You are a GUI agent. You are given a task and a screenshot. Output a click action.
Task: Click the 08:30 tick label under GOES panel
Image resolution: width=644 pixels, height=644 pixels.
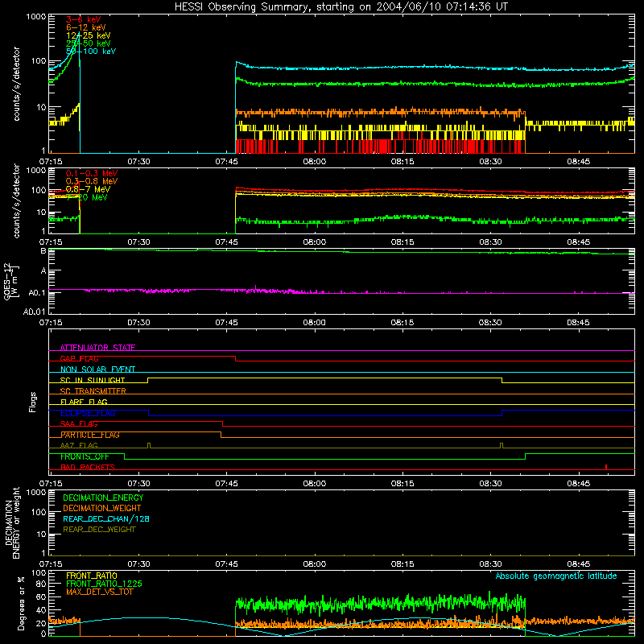[x=490, y=323]
